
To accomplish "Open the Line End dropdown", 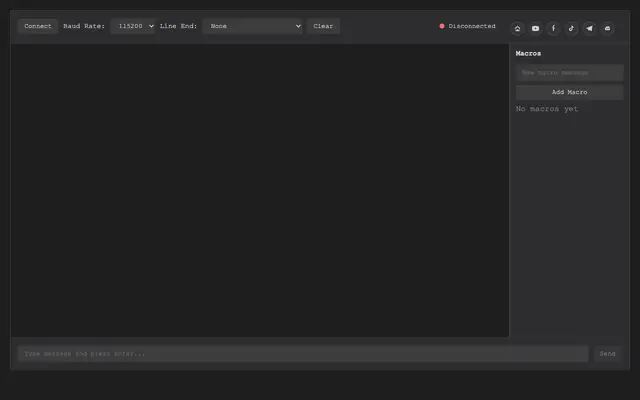I will pos(252,26).
